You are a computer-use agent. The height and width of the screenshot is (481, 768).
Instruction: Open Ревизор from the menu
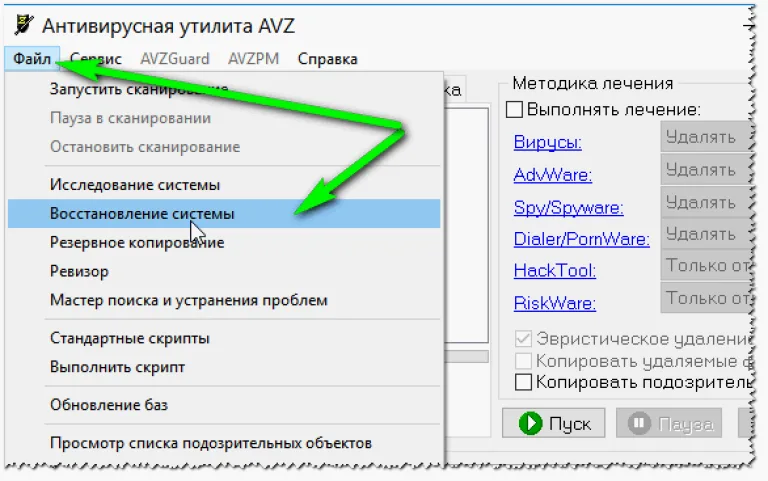(224, 271)
